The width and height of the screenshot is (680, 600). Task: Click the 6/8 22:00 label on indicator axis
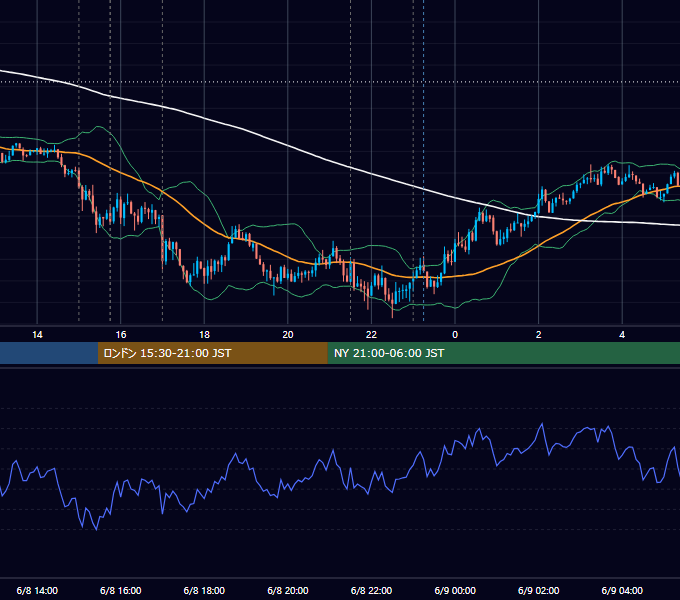click(371, 591)
